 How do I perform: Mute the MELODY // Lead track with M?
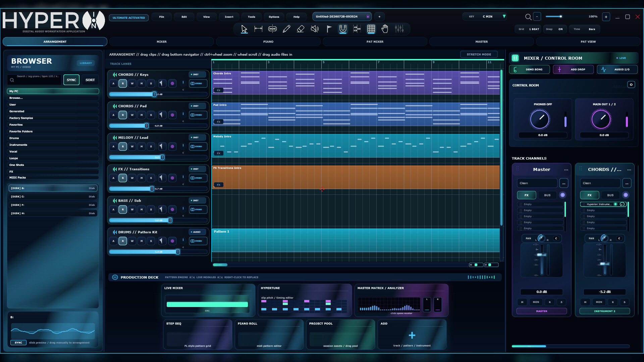click(x=142, y=146)
